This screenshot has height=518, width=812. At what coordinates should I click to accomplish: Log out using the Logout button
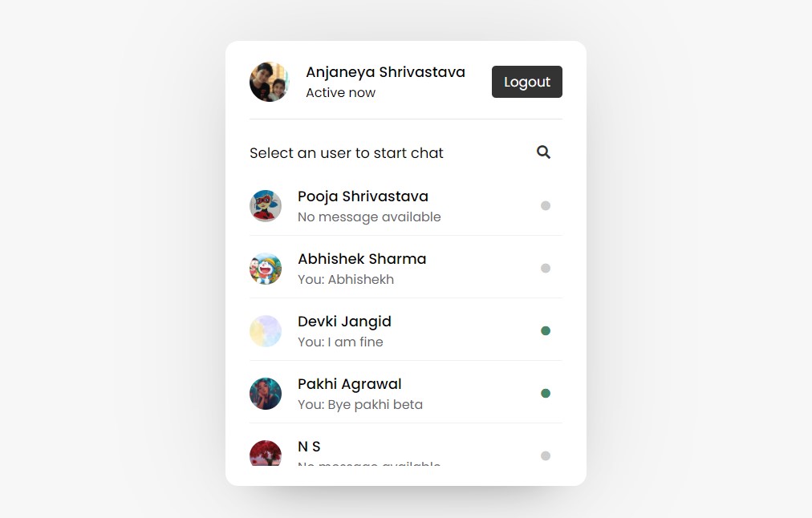(526, 82)
